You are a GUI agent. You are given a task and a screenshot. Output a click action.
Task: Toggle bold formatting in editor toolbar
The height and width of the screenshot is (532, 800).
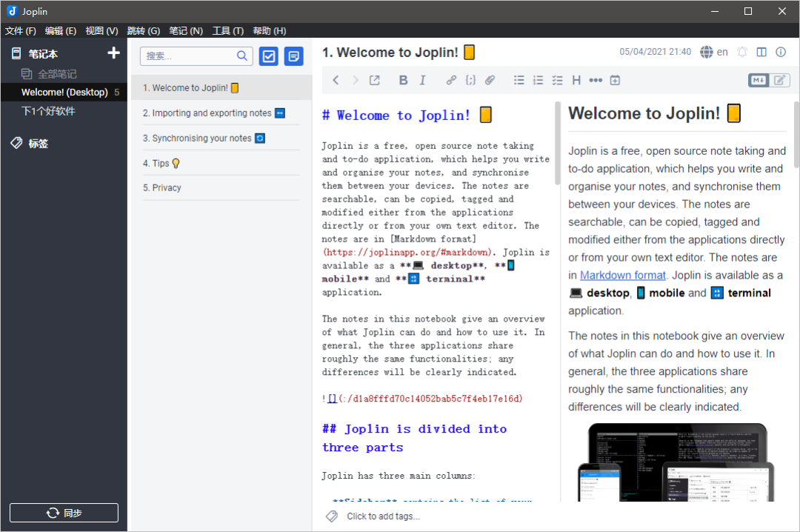[403, 80]
